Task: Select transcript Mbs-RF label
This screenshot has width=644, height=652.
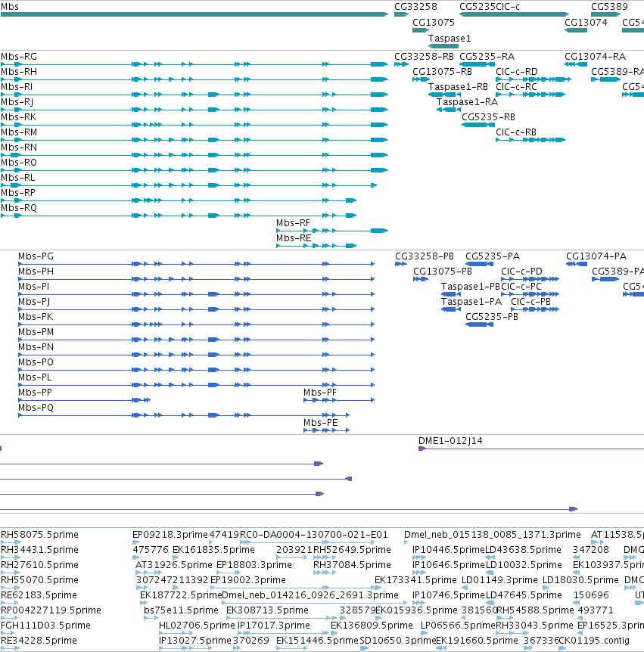Action: (x=293, y=223)
